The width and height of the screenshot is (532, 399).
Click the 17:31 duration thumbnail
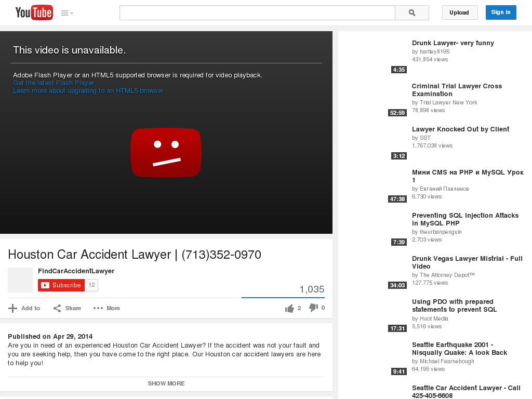coord(397,328)
